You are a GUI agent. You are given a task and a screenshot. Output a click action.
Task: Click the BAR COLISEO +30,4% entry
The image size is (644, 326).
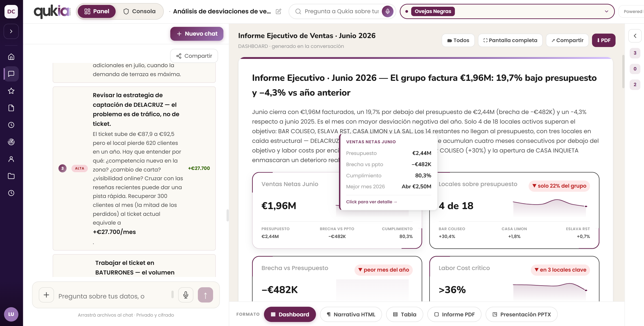(452, 233)
